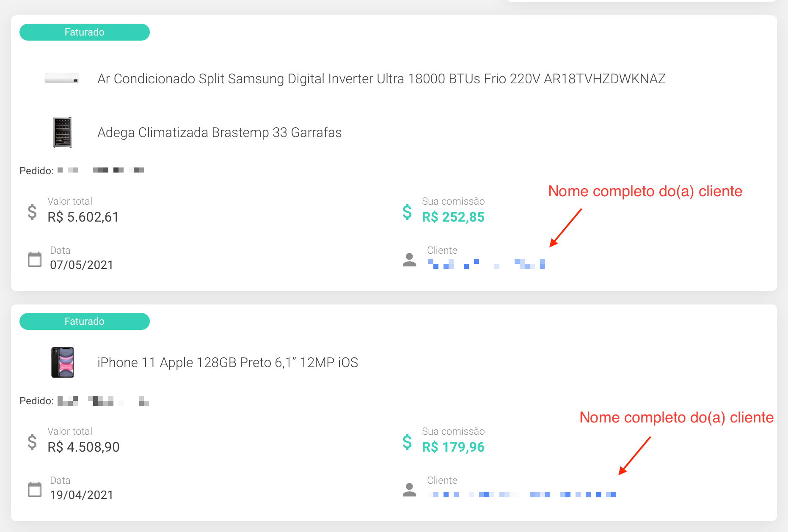
Task: Click the Cliente person icon in the 19/04/2021 order
Action: coord(409,490)
